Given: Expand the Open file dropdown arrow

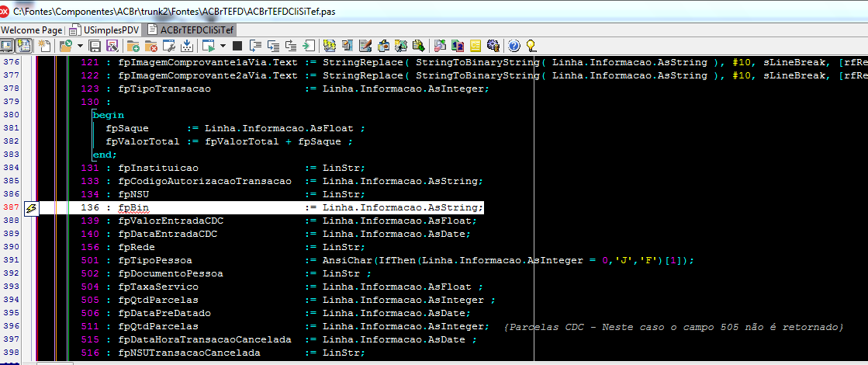Looking at the screenshot, I should pos(80,45).
